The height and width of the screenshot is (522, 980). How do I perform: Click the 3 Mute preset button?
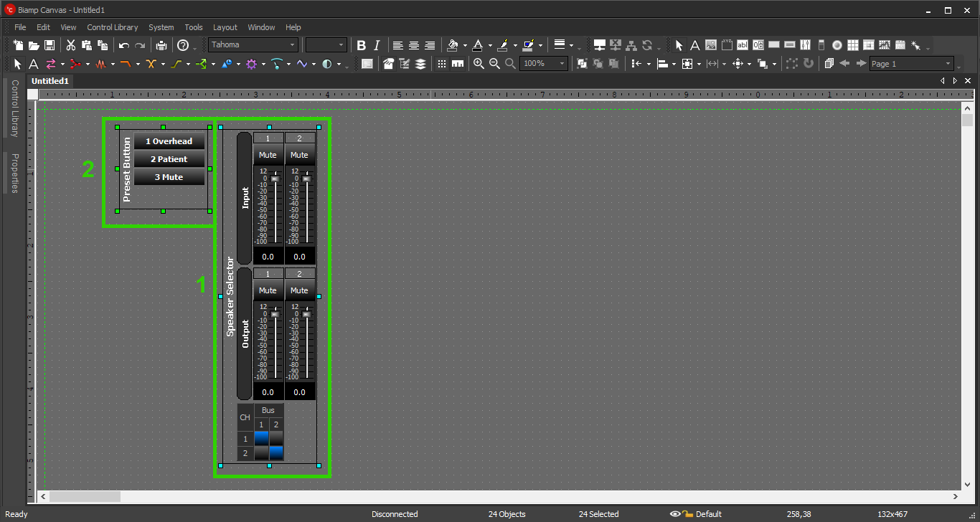pyautogui.click(x=169, y=177)
